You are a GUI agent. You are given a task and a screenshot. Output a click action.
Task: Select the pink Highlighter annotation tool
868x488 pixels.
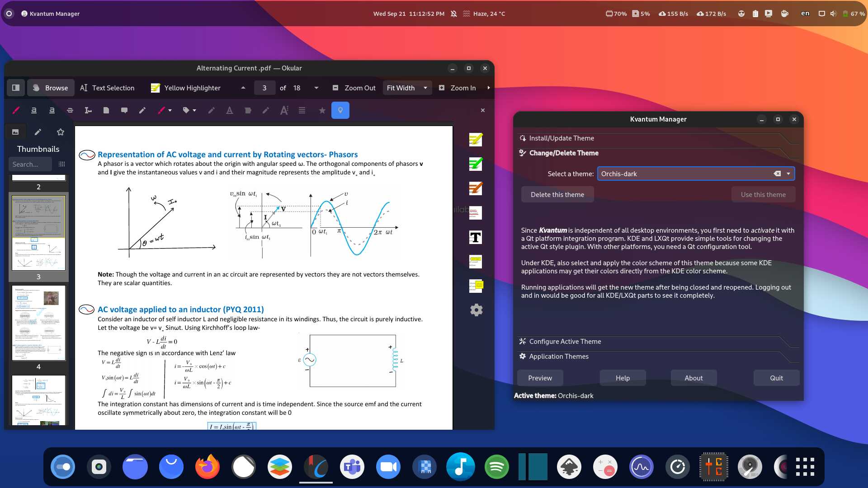[x=16, y=110]
